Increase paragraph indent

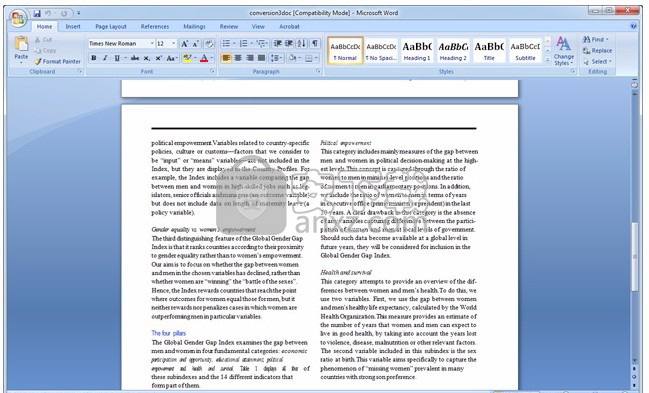click(289, 43)
